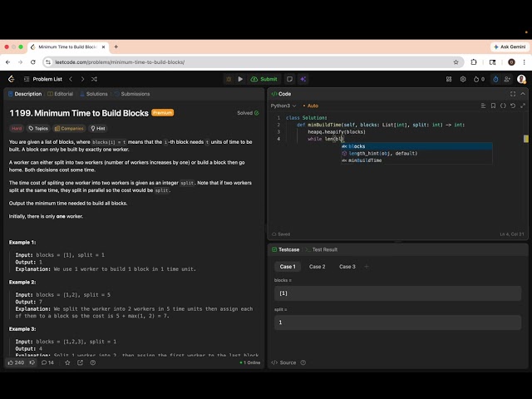Collapse the Code panel chevron

[x=523, y=94]
